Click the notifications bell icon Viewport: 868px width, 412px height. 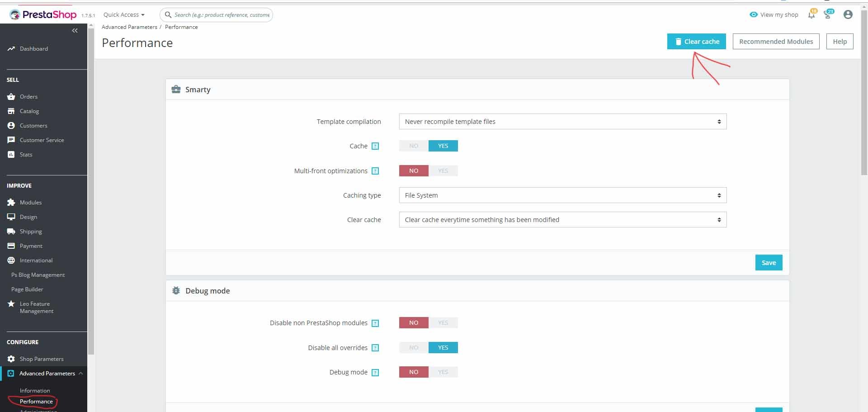click(811, 15)
